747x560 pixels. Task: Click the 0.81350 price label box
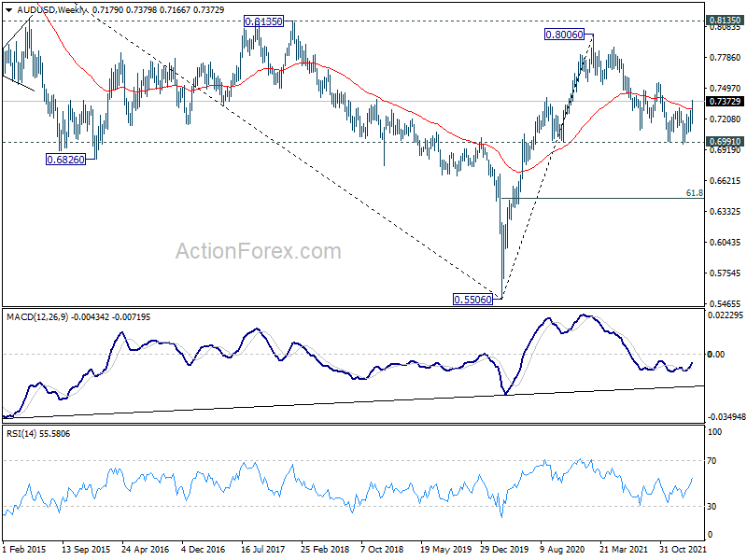[263, 21]
